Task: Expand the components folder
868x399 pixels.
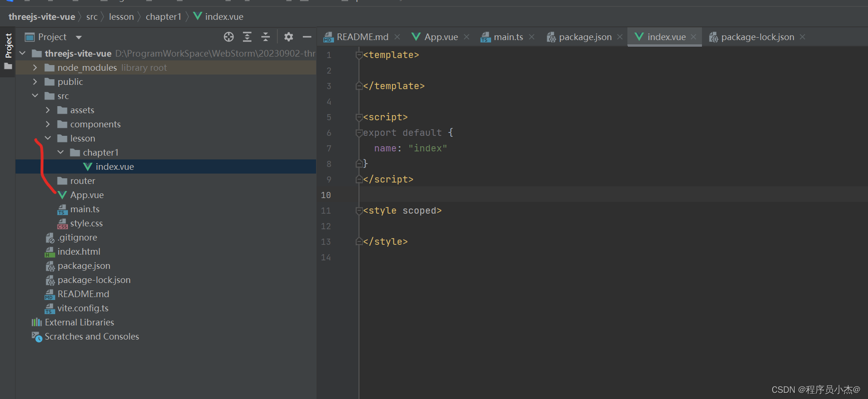Action: pyautogui.click(x=48, y=124)
